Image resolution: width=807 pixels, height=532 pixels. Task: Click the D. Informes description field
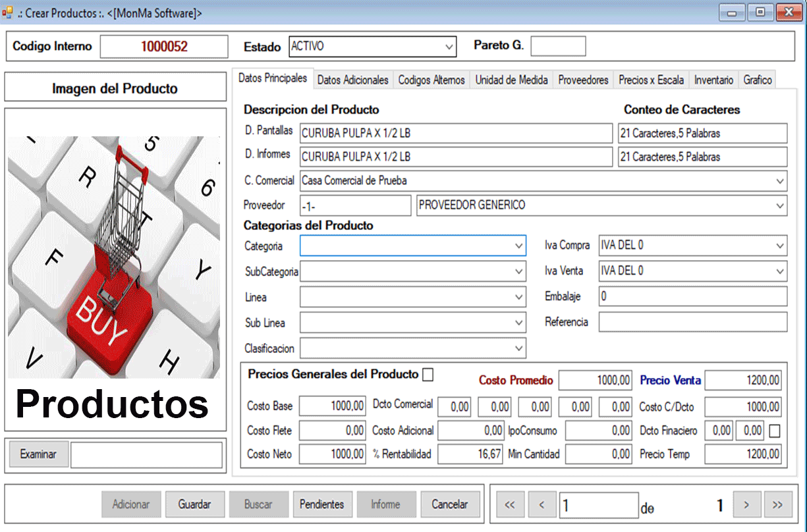point(456,157)
